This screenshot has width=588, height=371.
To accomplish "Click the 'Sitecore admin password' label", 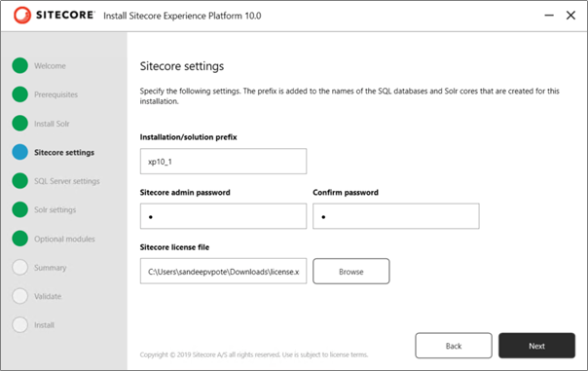I will [x=185, y=193].
